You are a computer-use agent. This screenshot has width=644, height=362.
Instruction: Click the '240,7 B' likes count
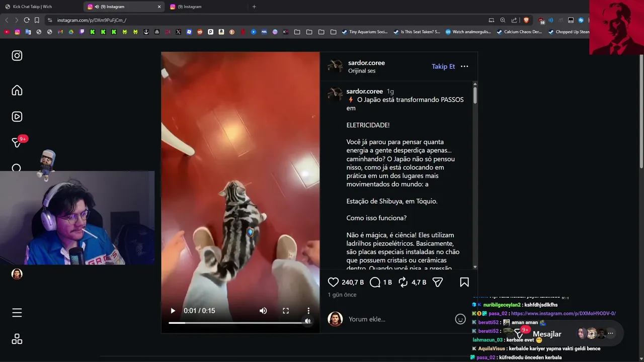[352, 283]
